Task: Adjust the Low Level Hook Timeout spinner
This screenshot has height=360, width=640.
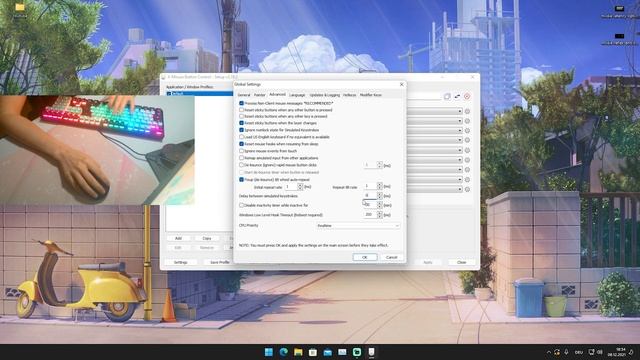Action: click(x=380, y=214)
